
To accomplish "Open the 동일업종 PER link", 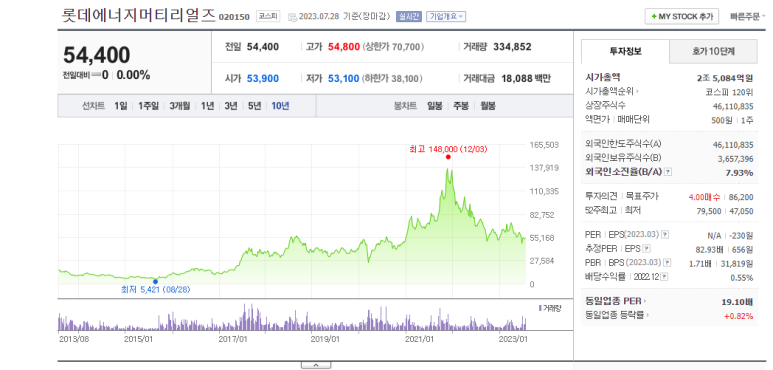I will tap(616, 301).
